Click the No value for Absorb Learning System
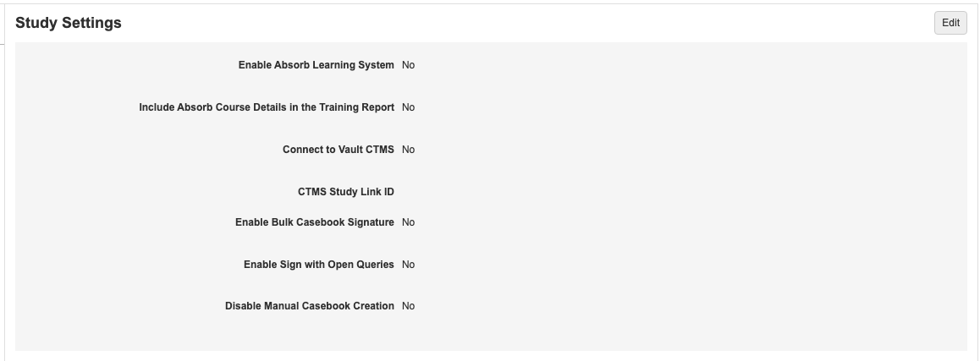The image size is (980, 361). (408, 65)
